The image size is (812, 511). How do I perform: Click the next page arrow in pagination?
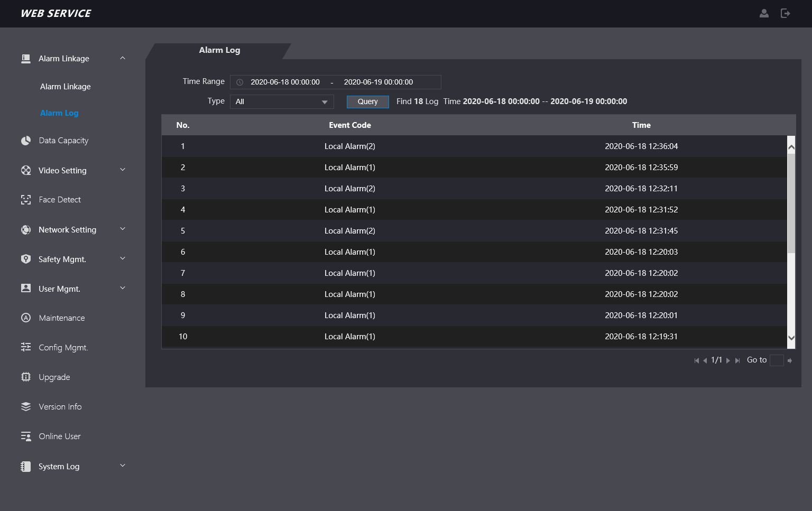728,360
